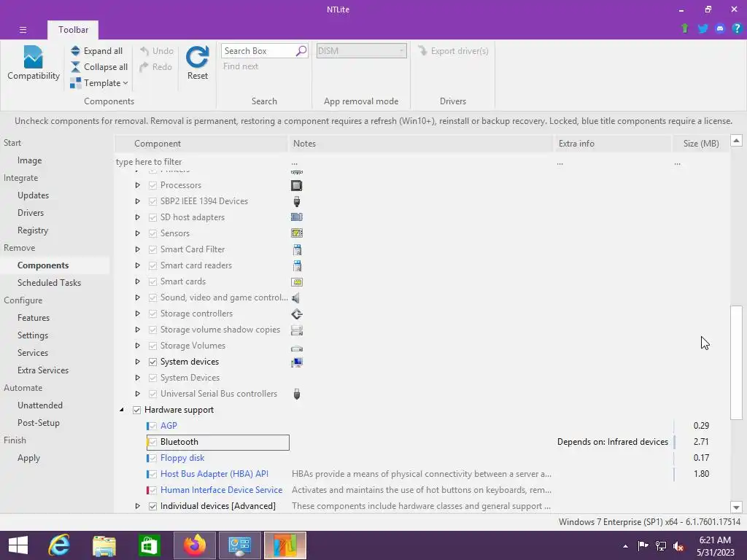Click the Processors chip icon
The height and width of the screenshot is (560, 747).
297,185
